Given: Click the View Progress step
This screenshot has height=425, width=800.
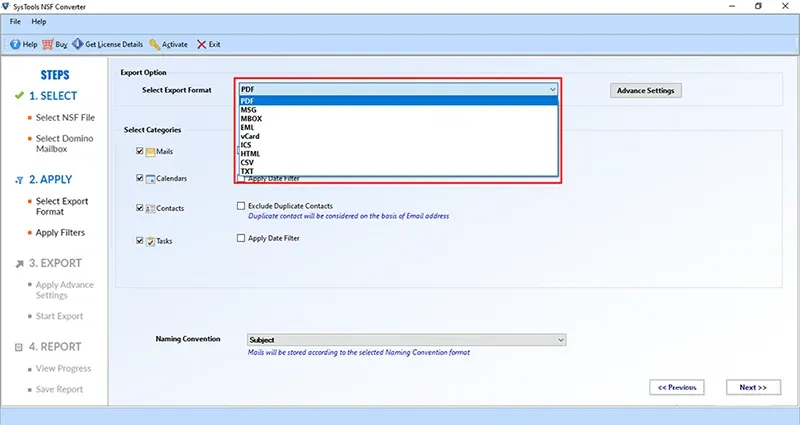Looking at the screenshot, I should [x=63, y=368].
